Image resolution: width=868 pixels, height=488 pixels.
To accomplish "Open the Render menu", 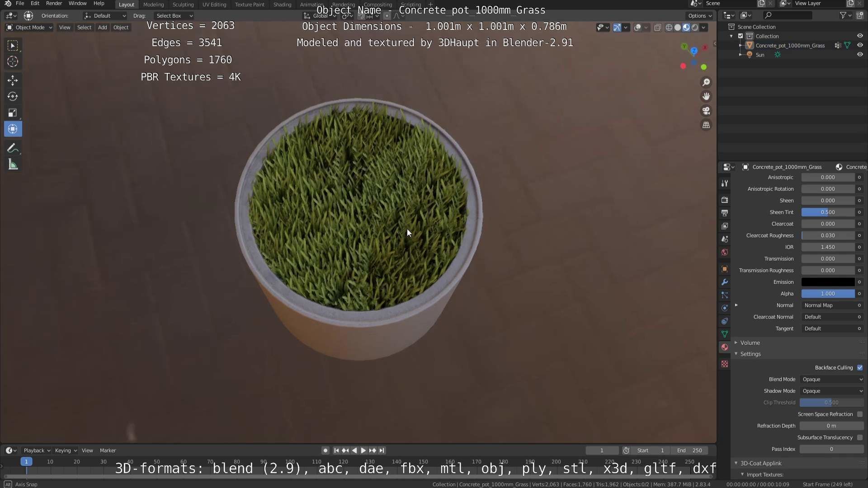I will pyautogui.click(x=54, y=4).
